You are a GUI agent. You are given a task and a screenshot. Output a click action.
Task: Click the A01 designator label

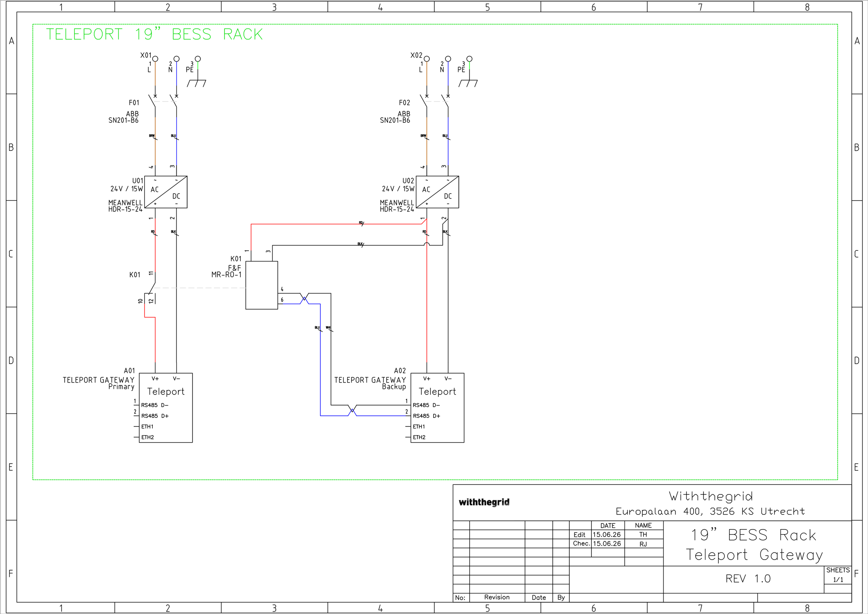click(129, 371)
